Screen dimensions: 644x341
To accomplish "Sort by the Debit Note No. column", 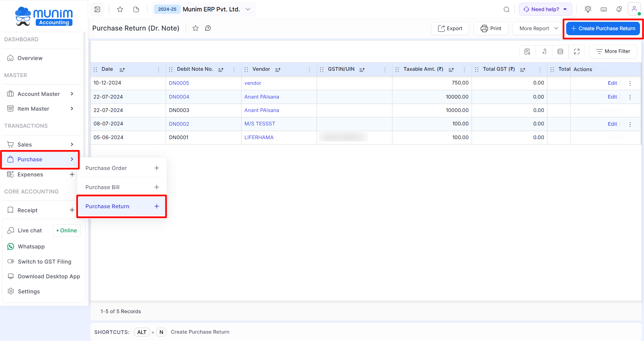I will (221, 70).
